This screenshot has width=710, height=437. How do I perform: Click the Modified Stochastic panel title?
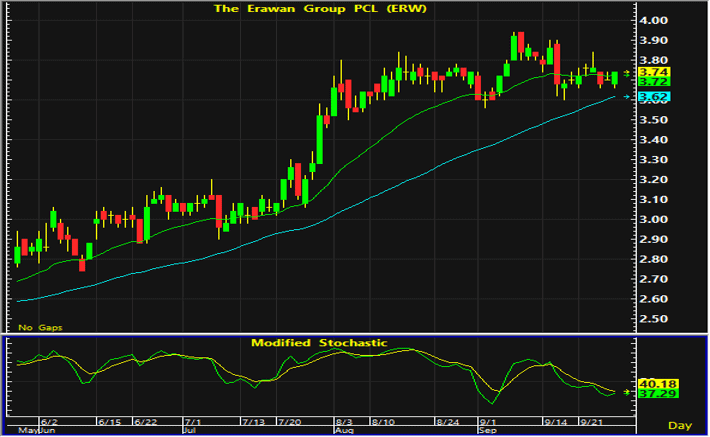(x=319, y=343)
